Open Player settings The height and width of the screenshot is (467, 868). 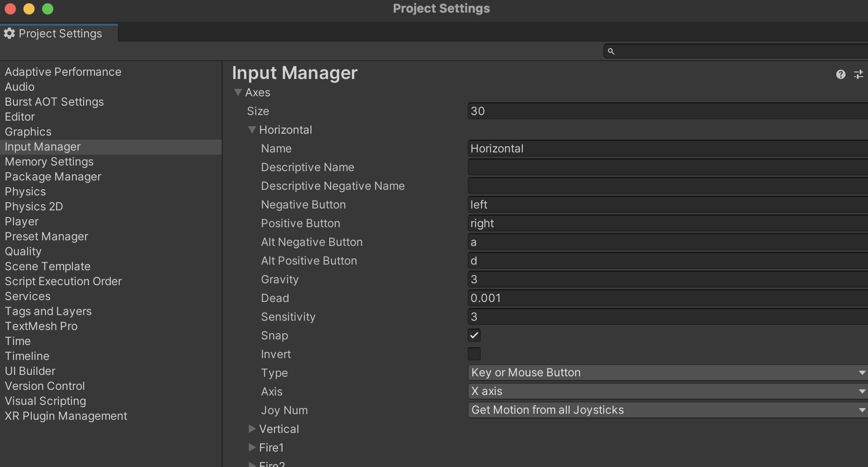(22, 222)
